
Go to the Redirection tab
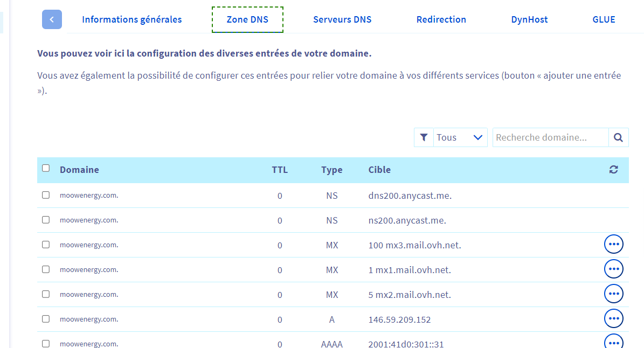pos(441,19)
